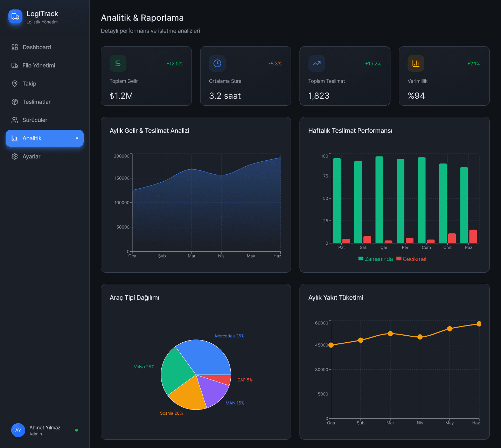Click the green online status dot

pos(77,430)
